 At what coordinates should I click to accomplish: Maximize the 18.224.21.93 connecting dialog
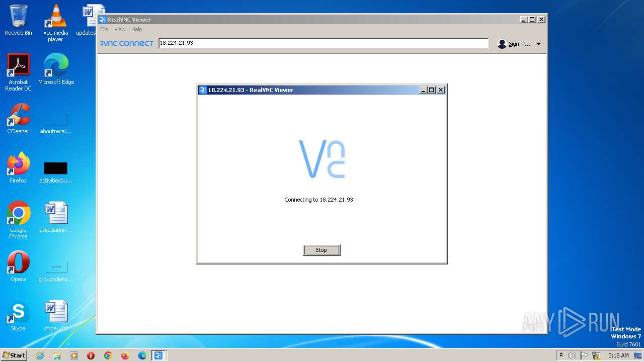point(432,90)
